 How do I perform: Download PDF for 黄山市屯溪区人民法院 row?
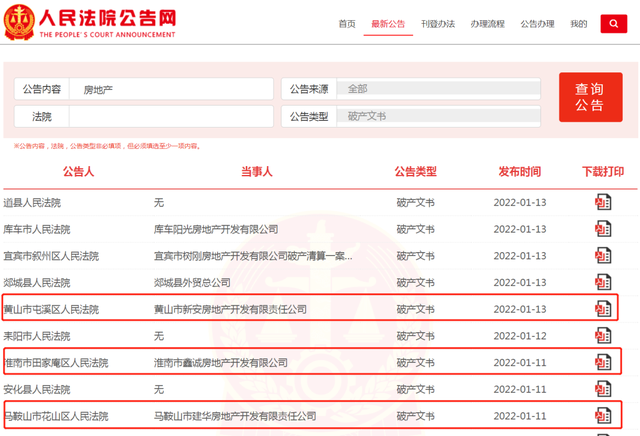point(603,309)
